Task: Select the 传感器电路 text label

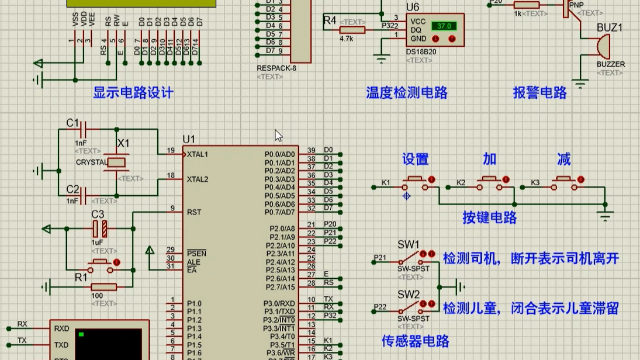Action: 416,341
